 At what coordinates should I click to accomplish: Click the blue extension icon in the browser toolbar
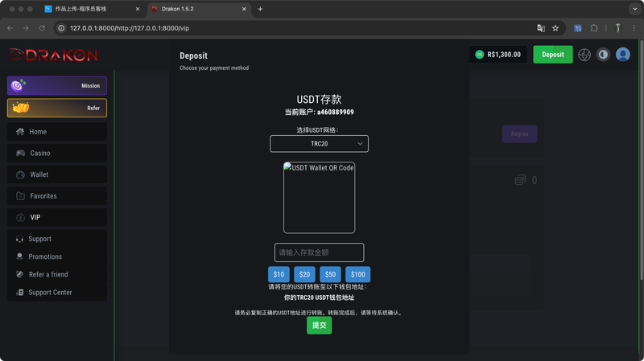click(x=578, y=28)
